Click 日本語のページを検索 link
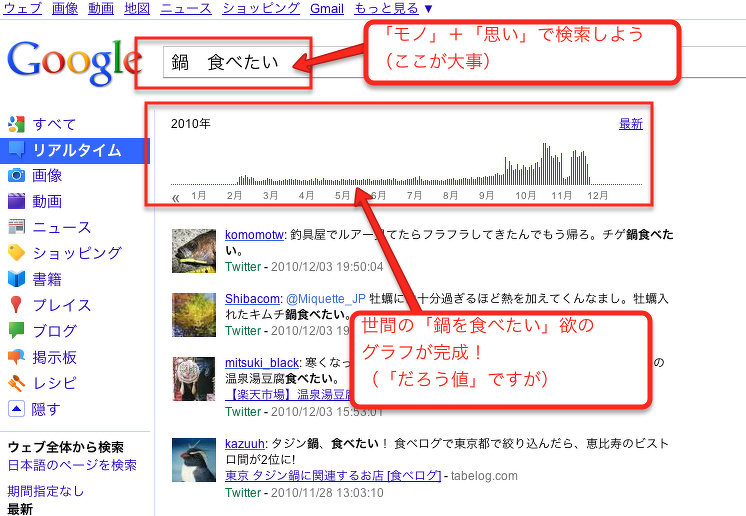Image resolution: width=746 pixels, height=516 pixels. pyautogui.click(x=72, y=465)
